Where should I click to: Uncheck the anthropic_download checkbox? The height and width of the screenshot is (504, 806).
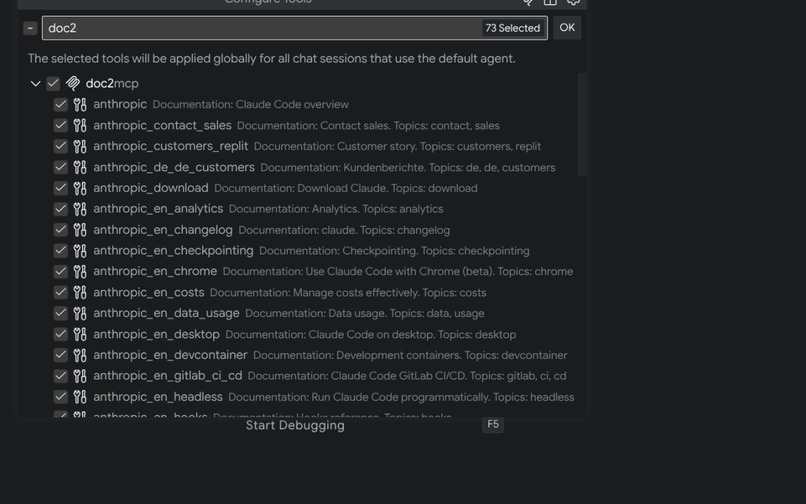(x=61, y=188)
